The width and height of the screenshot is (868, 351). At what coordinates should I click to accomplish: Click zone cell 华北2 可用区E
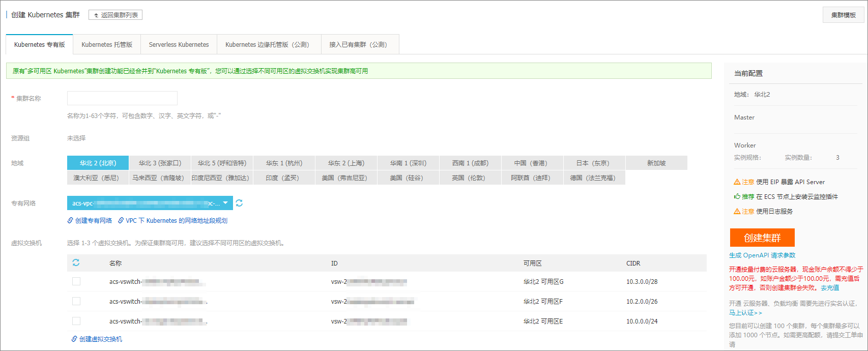[x=543, y=321]
